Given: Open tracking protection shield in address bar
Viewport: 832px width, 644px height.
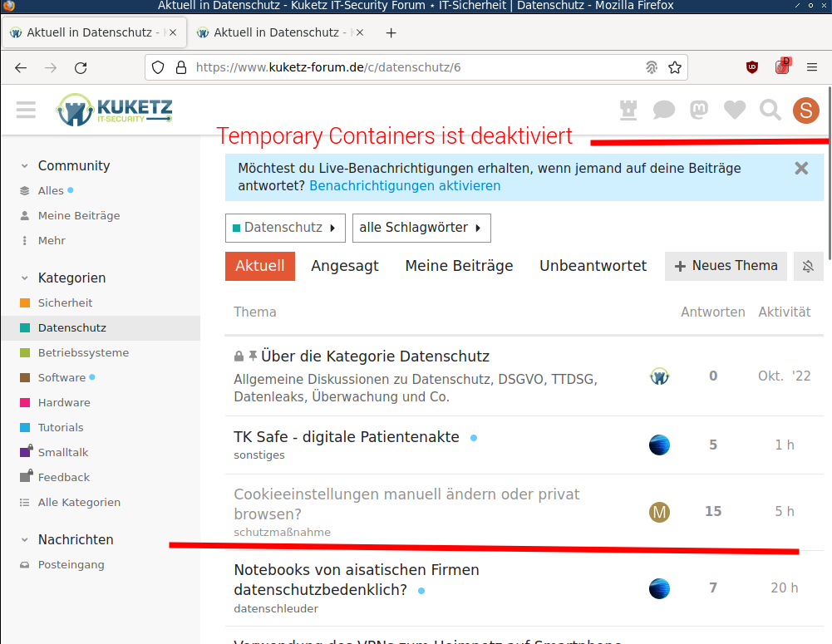Looking at the screenshot, I should (x=158, y=67).
